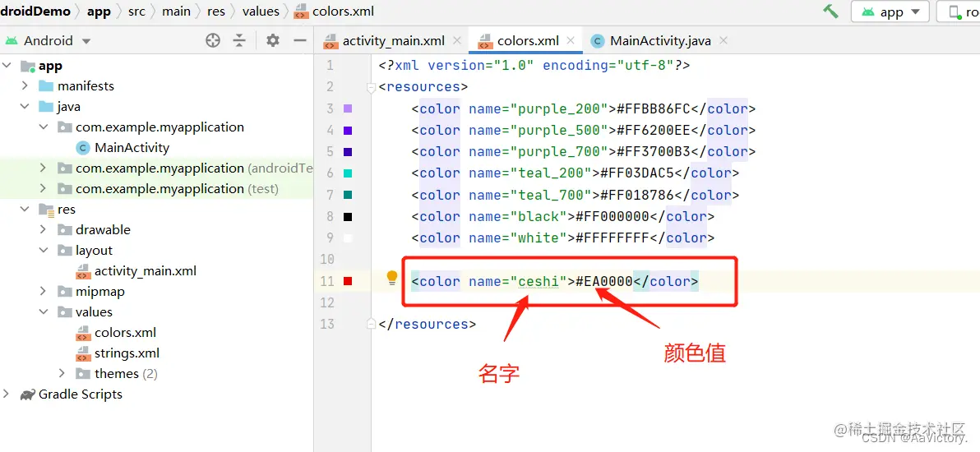Click the black gutter color swatch
This screenshot has height=452, width=980.
tap(348, 216)
